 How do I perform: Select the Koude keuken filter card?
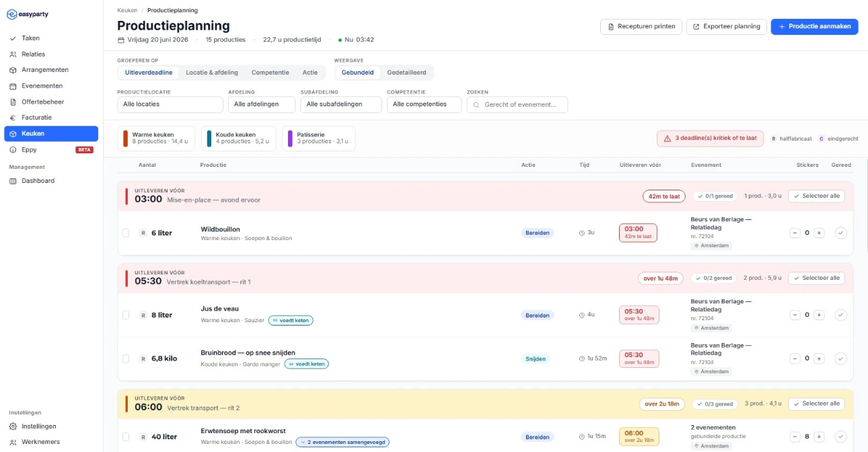(239, 138)
